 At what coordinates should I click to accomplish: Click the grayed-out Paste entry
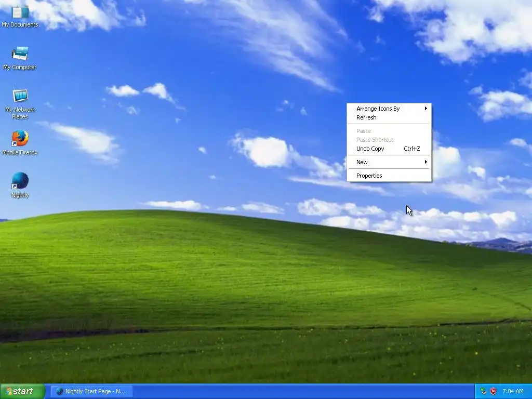pos(389,131)
